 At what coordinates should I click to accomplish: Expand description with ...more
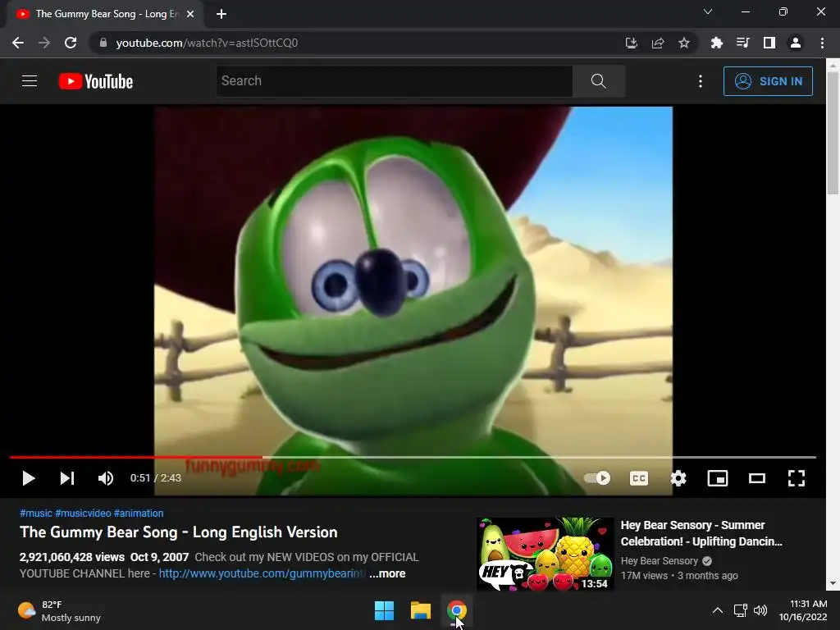coord(387,573)
